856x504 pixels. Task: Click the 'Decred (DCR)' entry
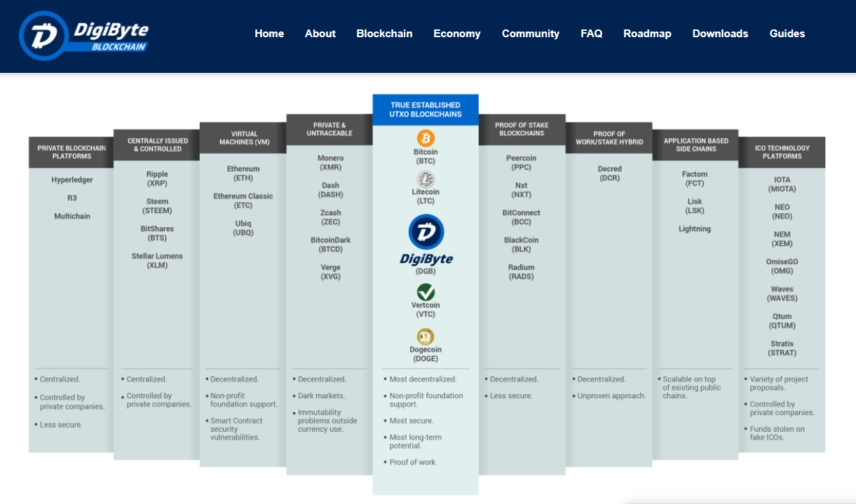(609, 174)
